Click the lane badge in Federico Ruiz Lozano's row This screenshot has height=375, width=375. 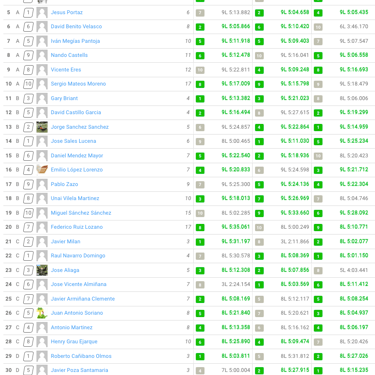coord(28,227)
